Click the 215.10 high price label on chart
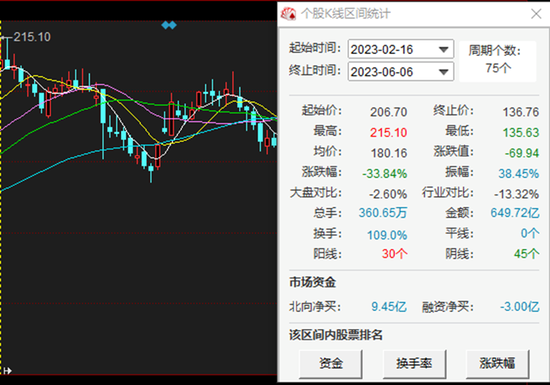The height and width of the screenshot is (385, 550). pos(32,37)
